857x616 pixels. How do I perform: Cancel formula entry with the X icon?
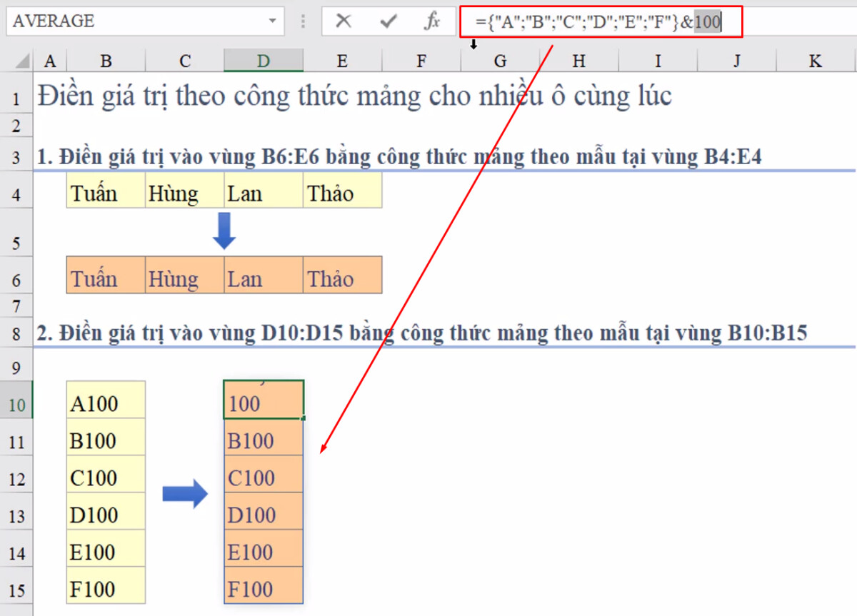pyautogui.click(x=344, y=21)
